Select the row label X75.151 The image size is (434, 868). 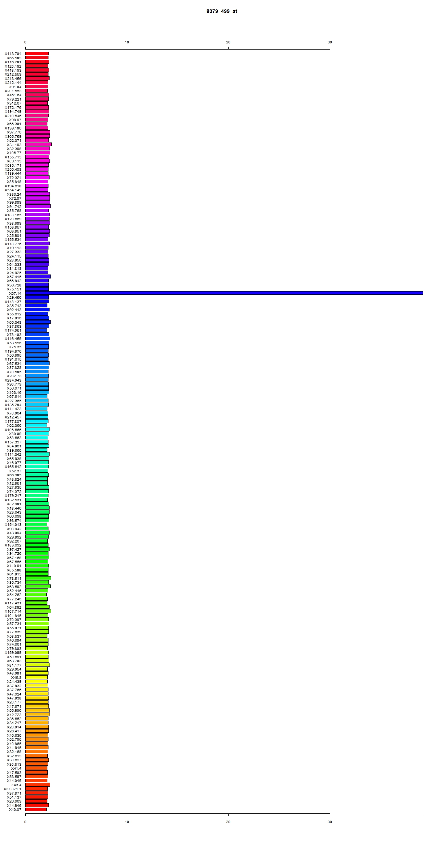pos(14,289)
